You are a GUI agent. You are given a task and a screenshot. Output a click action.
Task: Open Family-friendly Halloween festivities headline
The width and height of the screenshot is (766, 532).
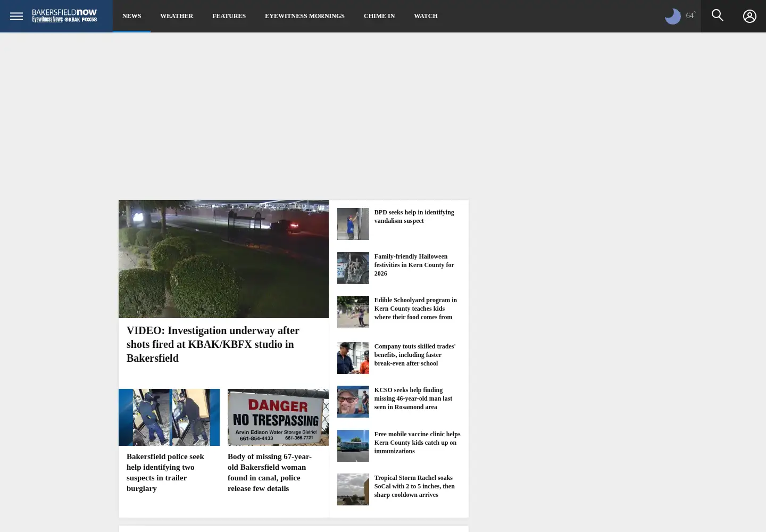[414, 265]
